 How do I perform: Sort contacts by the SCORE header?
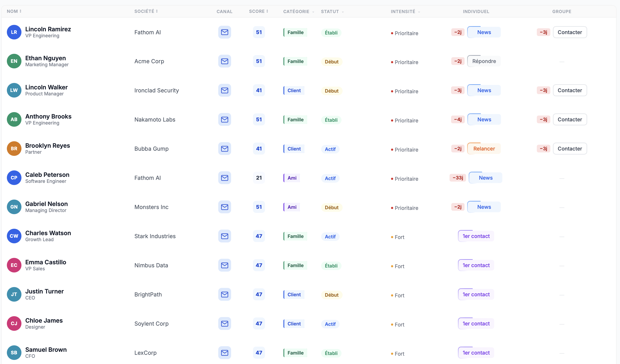pos(259,11)
